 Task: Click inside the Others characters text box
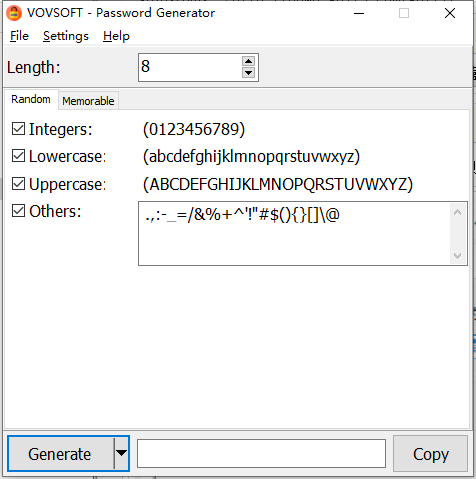point(294,233)
